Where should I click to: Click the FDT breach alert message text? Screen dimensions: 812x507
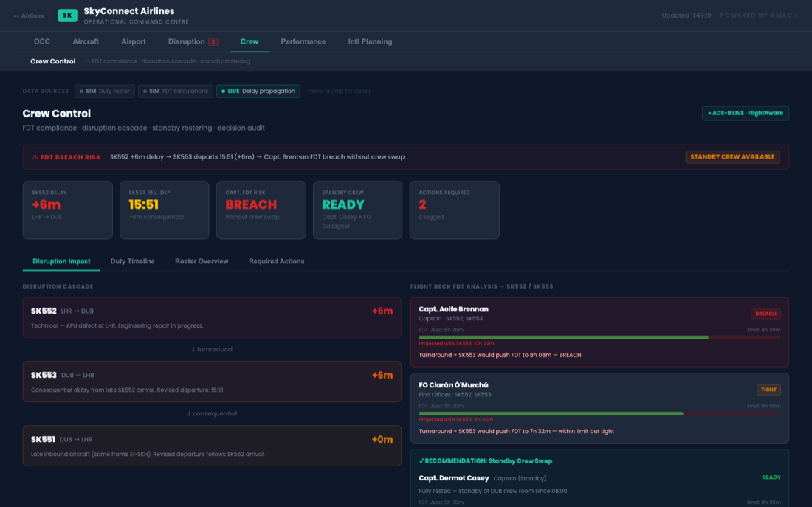click(257, 157)
